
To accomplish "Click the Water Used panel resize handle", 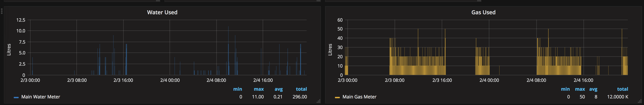I will coord(319,101).
